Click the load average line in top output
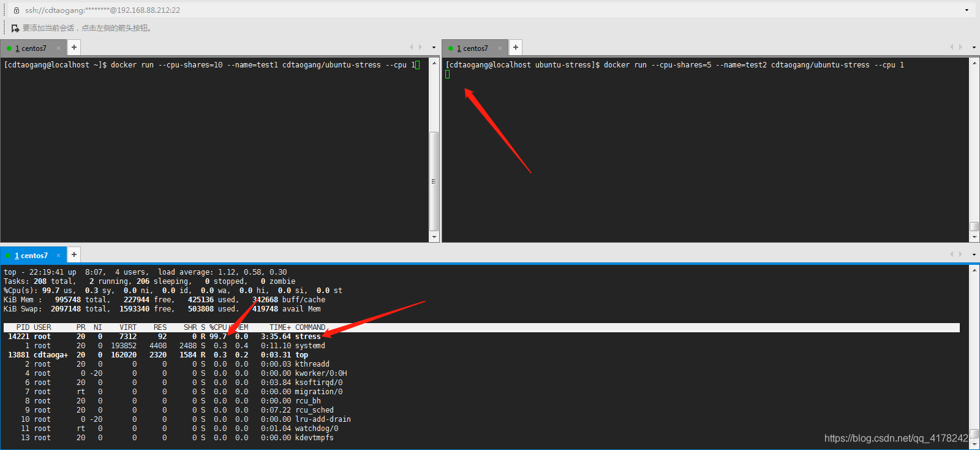 tap(145, 272)
